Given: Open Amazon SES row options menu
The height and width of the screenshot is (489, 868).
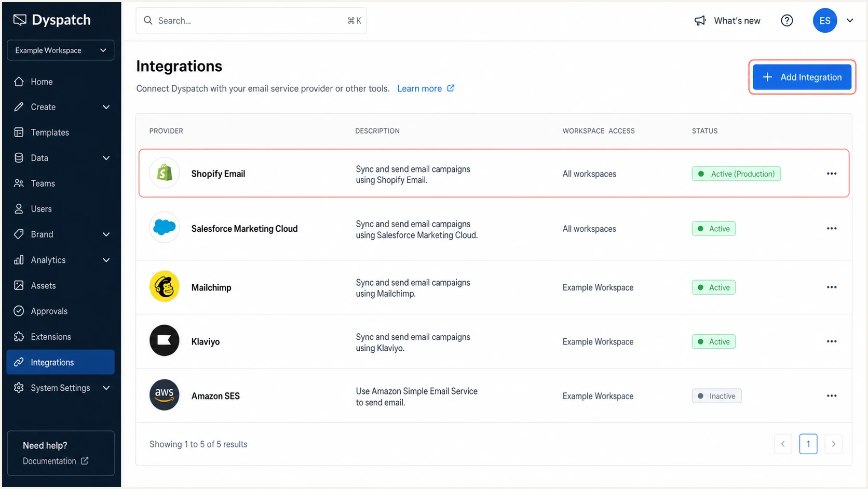Looking at the screenshot, I should [832, 396].
